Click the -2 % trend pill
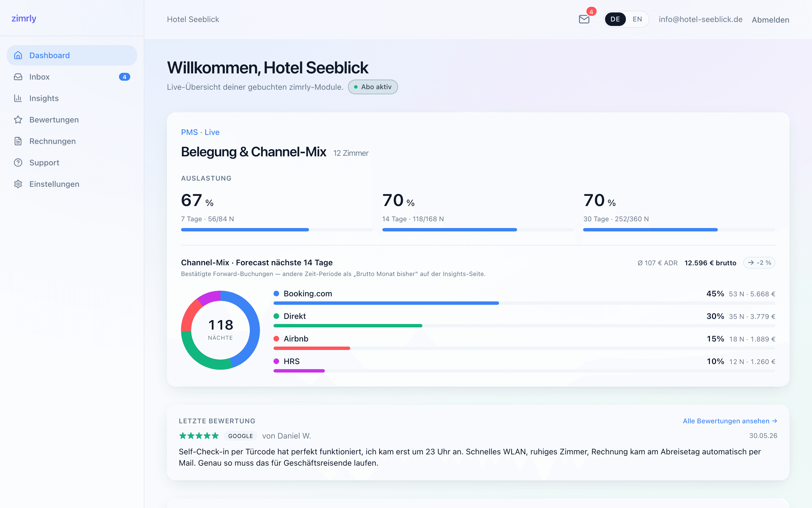 pos(759,263)
